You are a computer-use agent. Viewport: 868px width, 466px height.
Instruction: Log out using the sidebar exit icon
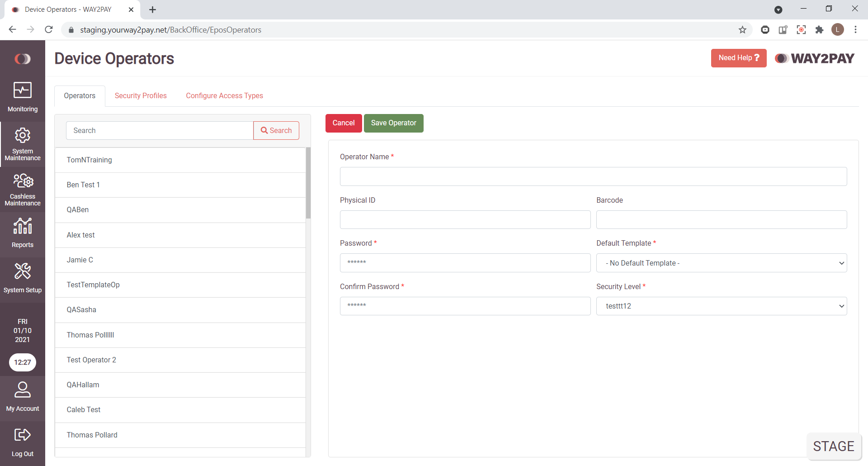23,442
